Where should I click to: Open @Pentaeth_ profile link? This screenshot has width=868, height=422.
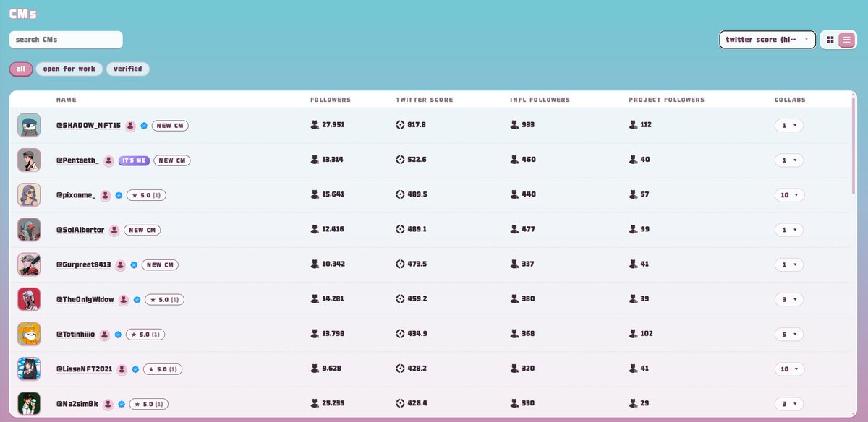pos(77,160)
